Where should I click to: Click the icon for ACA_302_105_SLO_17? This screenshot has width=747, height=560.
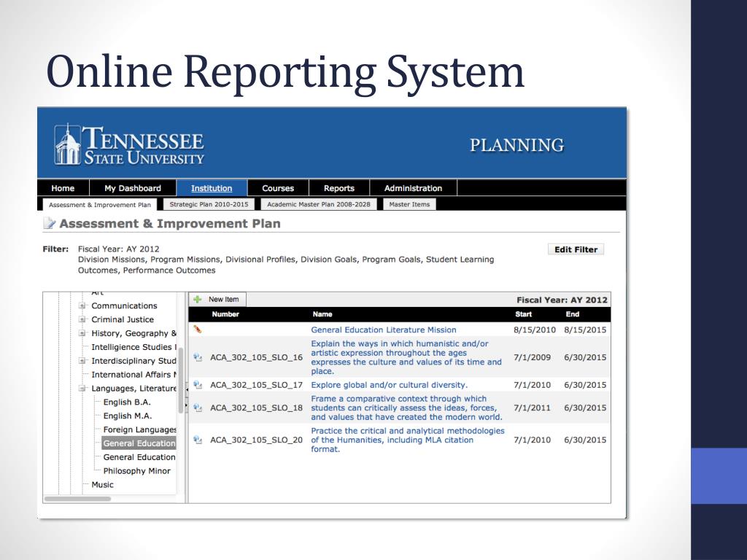198,385
